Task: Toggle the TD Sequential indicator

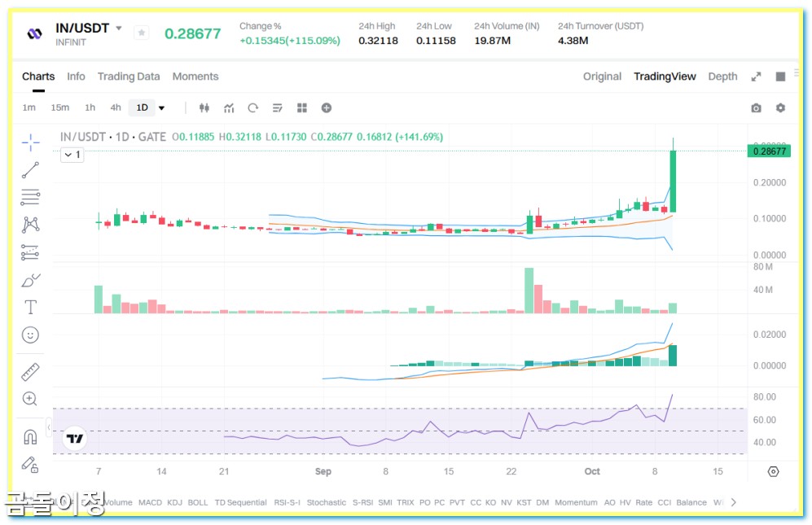Action: [241, 502]
